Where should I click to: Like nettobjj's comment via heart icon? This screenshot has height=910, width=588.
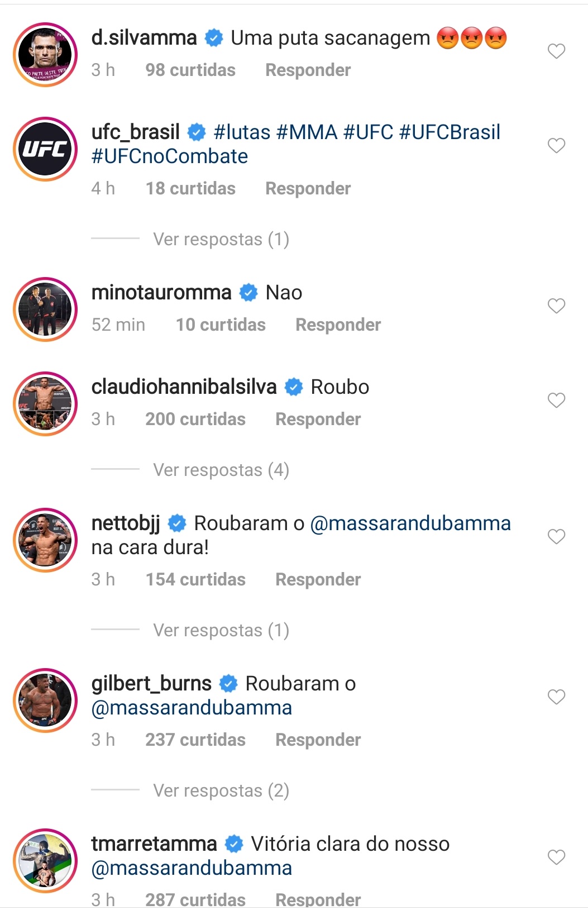coord(556,537)
